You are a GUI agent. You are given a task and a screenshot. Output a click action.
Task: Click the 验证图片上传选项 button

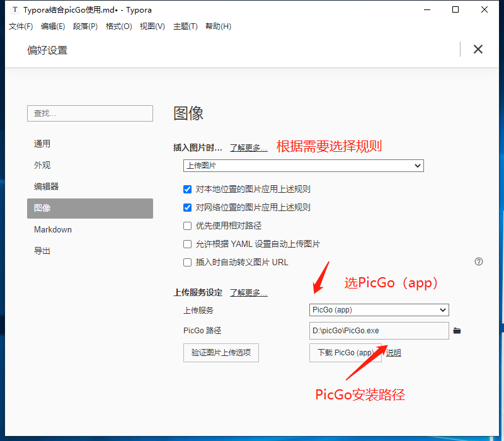(x=221, y=353)
